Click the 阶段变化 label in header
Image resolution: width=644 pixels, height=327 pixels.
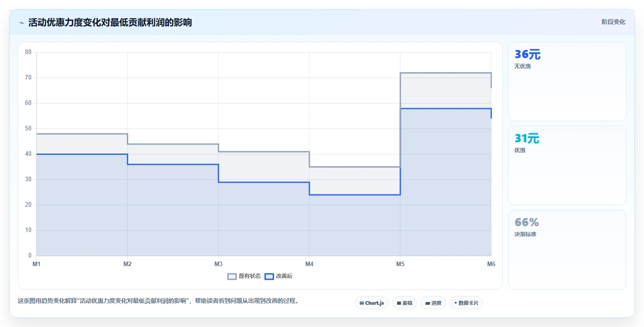[613, 22]
